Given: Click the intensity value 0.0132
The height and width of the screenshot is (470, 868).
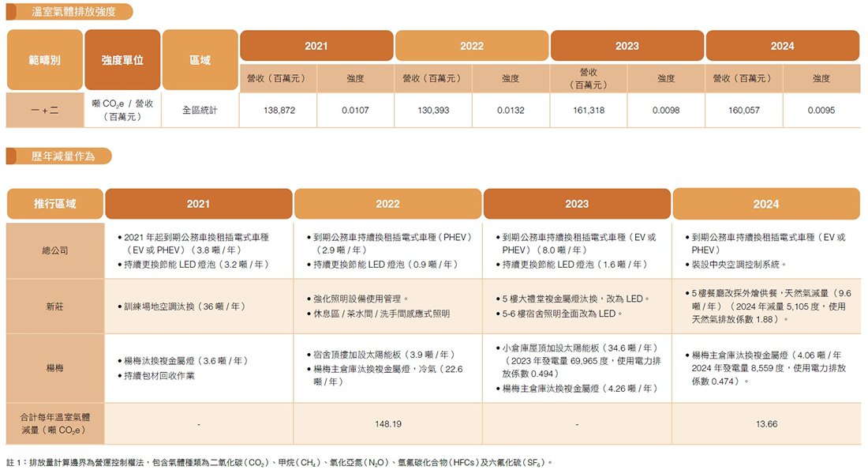Looking at the screenshot, I should 511,111.
